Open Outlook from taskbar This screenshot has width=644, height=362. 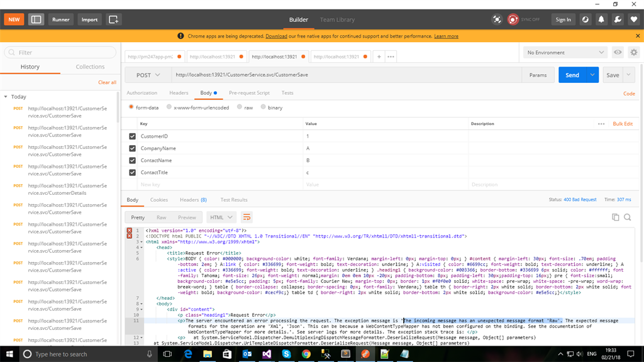pos(247,354)
